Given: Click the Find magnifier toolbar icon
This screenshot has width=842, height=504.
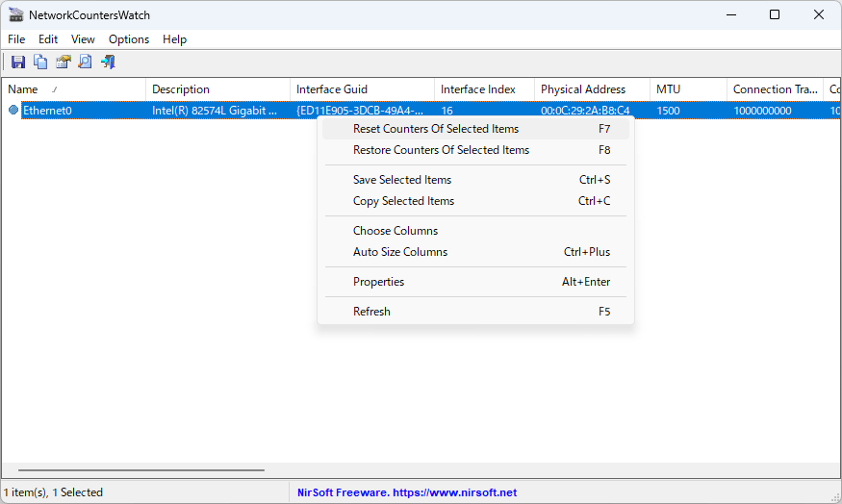Looking at the screenshot, I should click(85, 63).
